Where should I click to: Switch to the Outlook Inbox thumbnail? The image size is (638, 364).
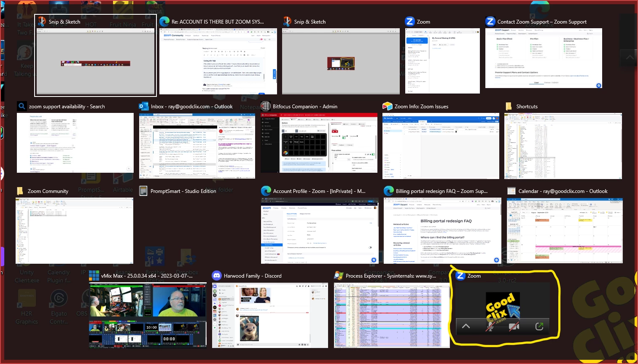pos(197,146)
